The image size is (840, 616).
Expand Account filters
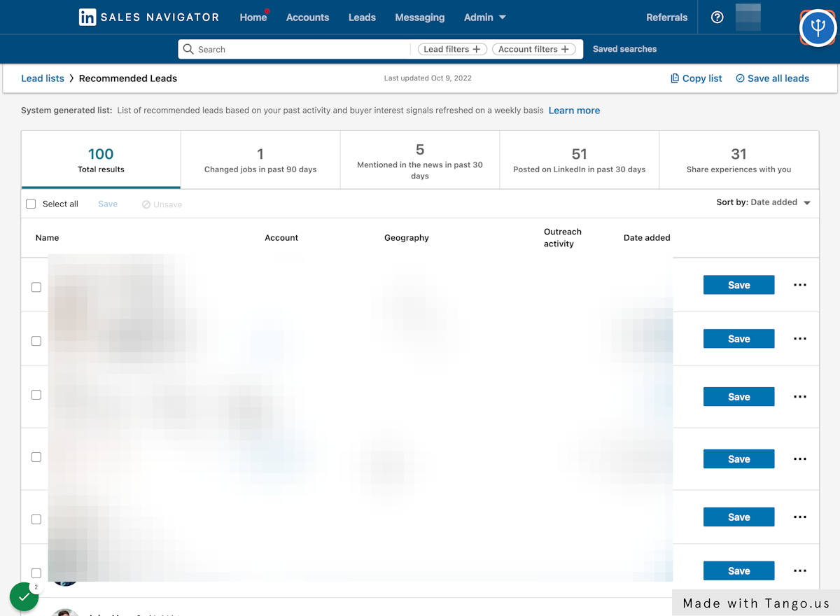click(x=534, y=49)
